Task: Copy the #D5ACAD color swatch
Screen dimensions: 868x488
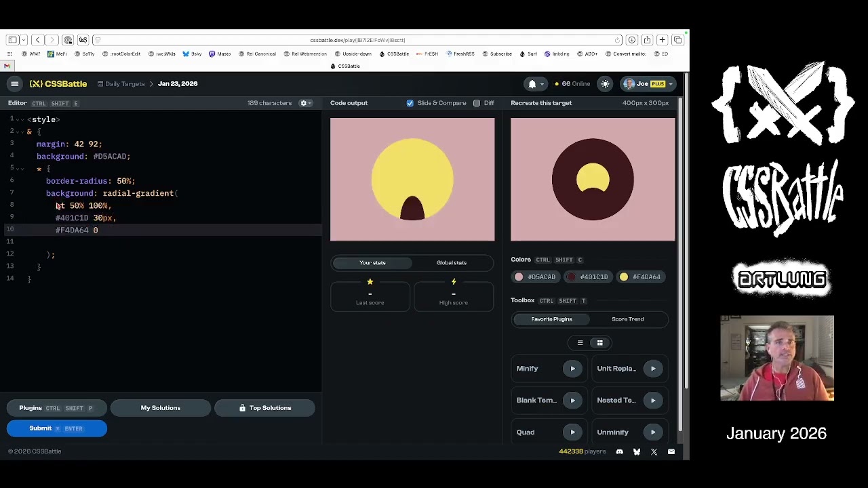Action: tap(536, 277)
